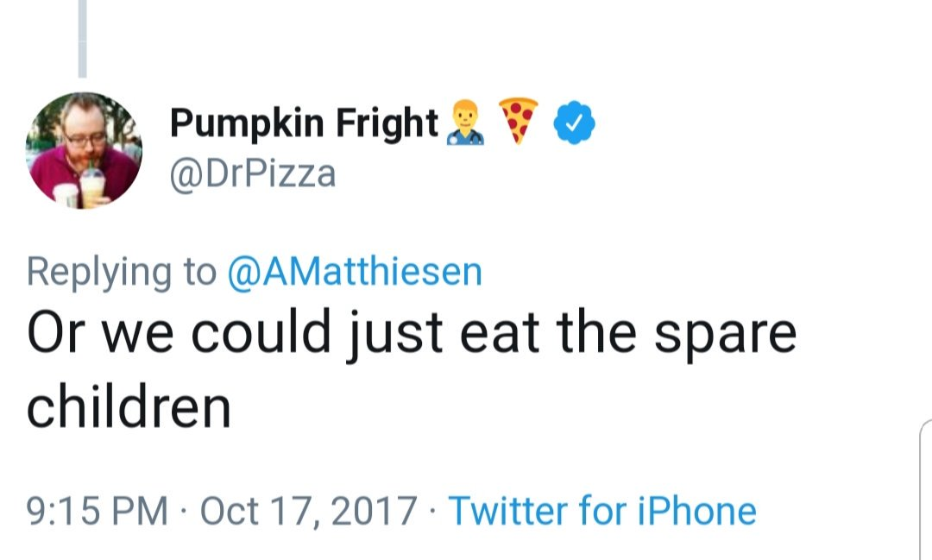The height and width of the screenshot is (560, 932).
Task: Open the Twitter for iPhone source link
Action: point(602,511)
